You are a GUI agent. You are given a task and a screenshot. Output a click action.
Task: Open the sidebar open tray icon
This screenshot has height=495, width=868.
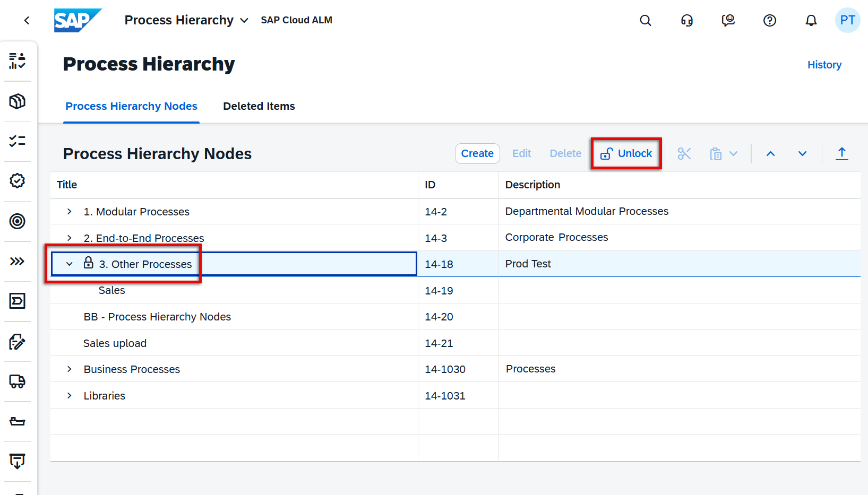18,422
